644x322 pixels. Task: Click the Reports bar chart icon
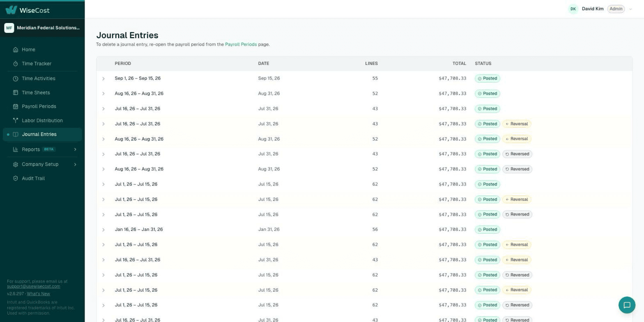(x=16, y=149)
